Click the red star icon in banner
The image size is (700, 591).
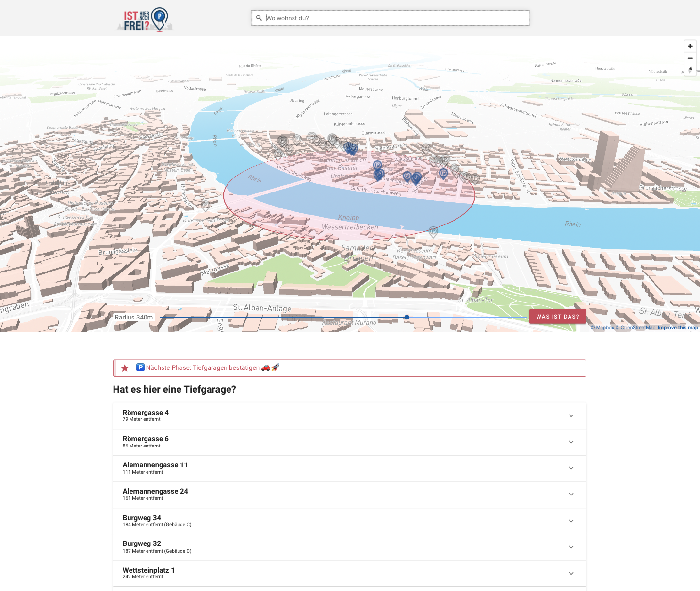125,368
